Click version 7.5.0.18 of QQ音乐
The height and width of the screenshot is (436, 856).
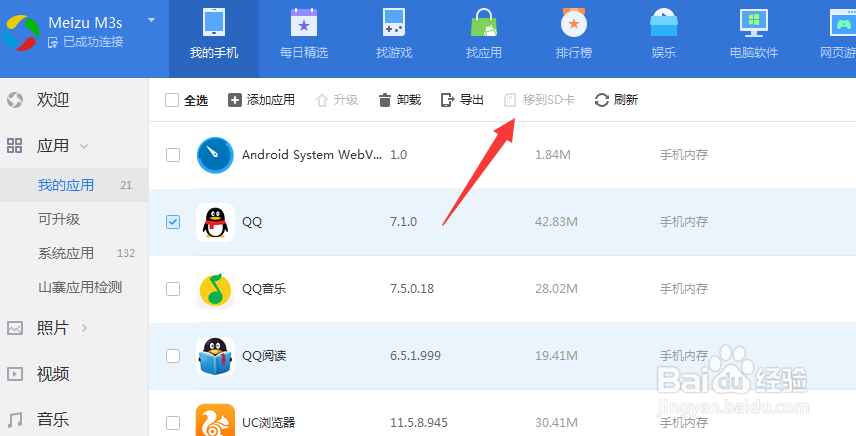[x=412, y=289]
